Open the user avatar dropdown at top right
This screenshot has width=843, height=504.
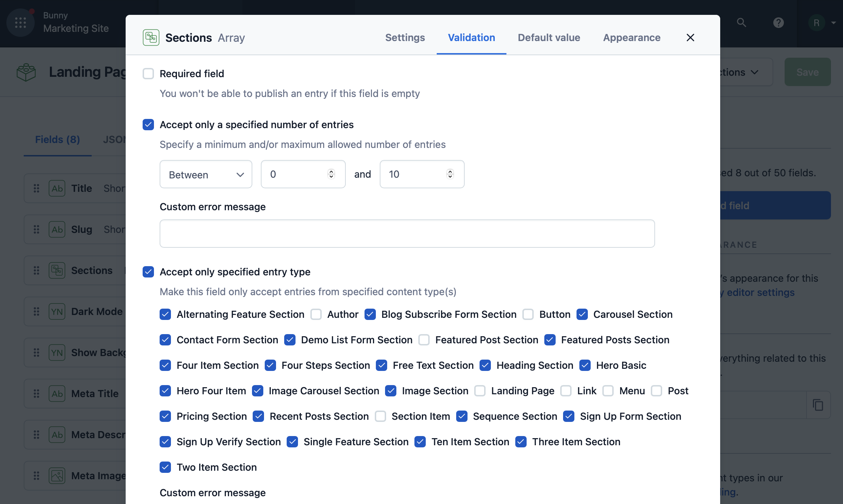pos(823,23)
